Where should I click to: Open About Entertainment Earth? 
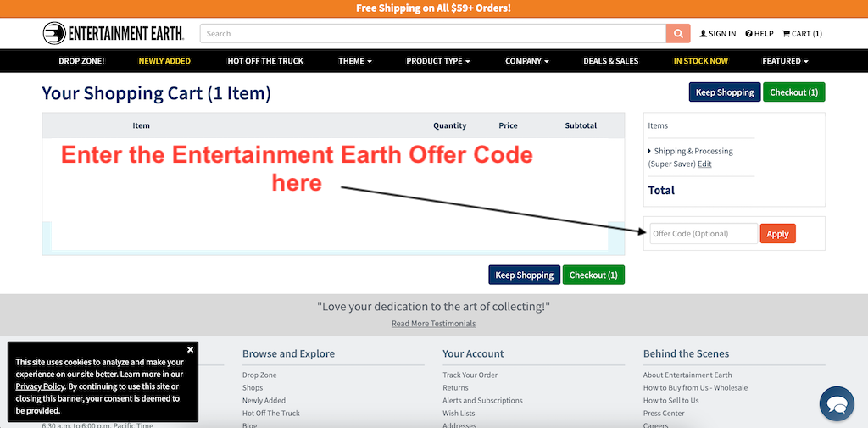(x=687, y=375)
